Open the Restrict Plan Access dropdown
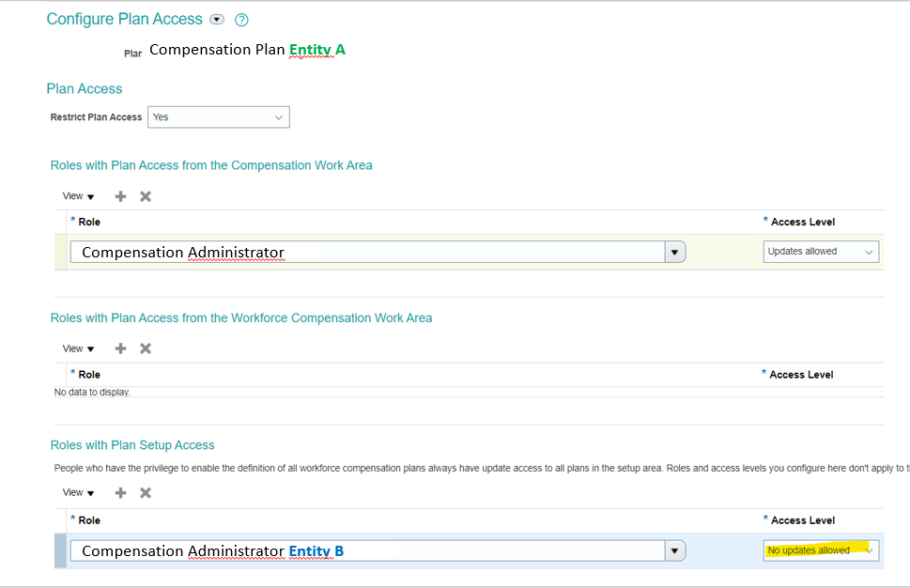Image resolution: width=910 pixels, height=588 pixels. tap(279, 116)
